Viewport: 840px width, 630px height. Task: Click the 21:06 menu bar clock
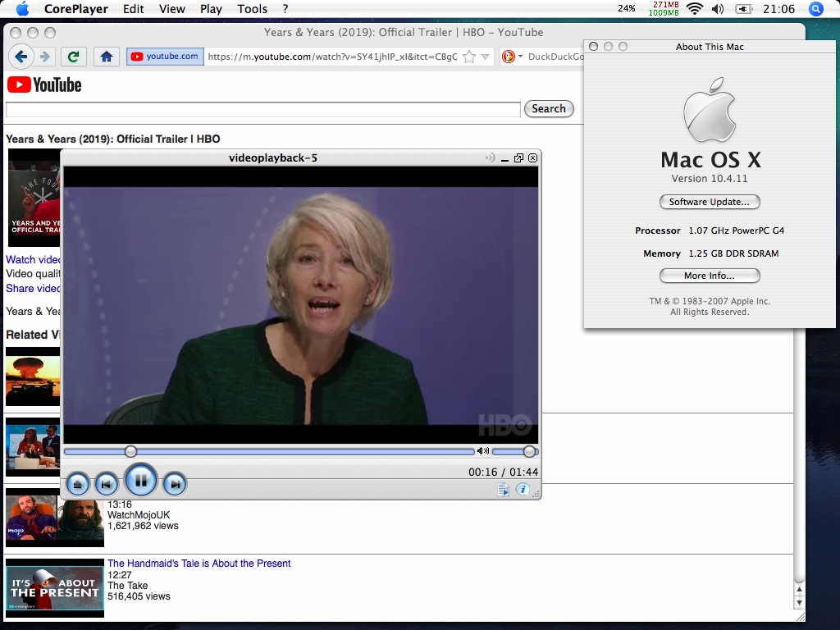pyautogui.click(x=779, y=8)
